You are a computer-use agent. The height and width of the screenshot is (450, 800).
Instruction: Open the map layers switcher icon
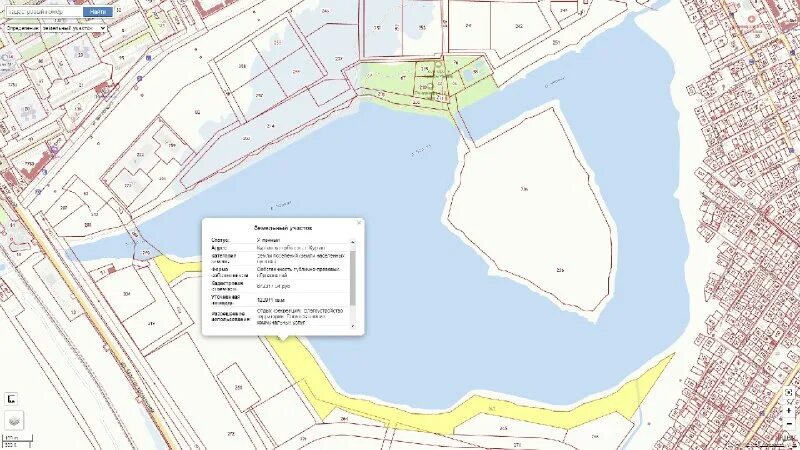point(14,421)
